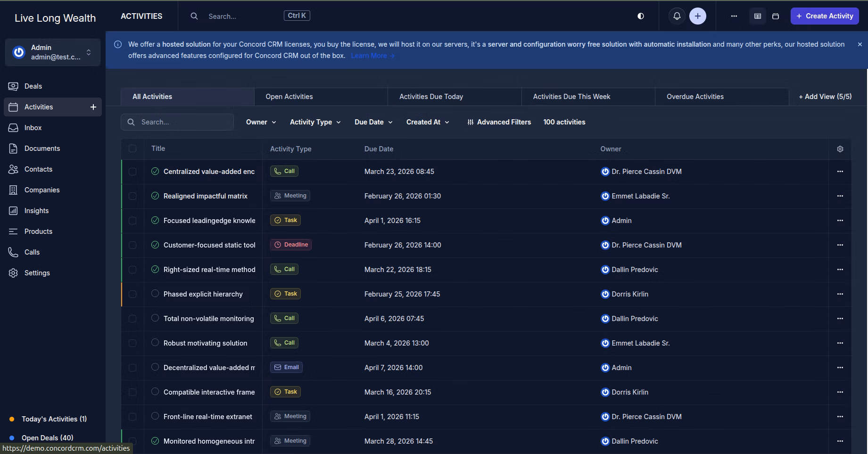Expand the Activity Type filter dropdown
This screenshot has height=454, width=868.
click(315, 122)
